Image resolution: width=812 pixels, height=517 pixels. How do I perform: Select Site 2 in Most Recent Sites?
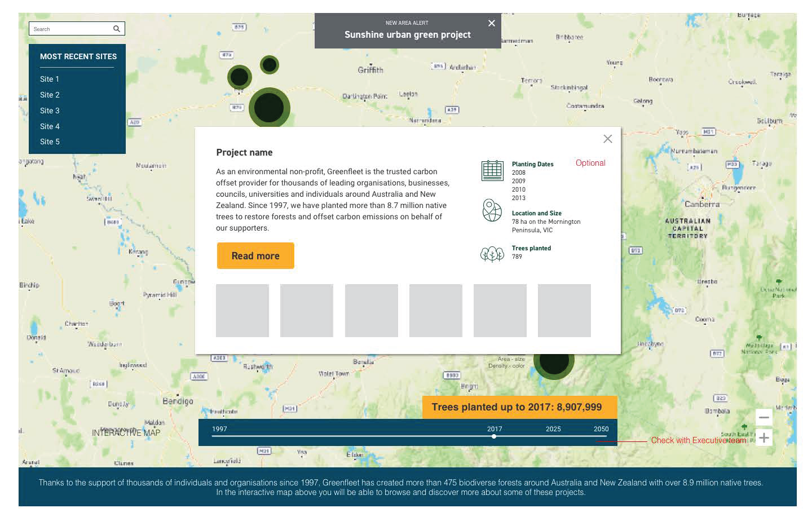tap(50, 95)
